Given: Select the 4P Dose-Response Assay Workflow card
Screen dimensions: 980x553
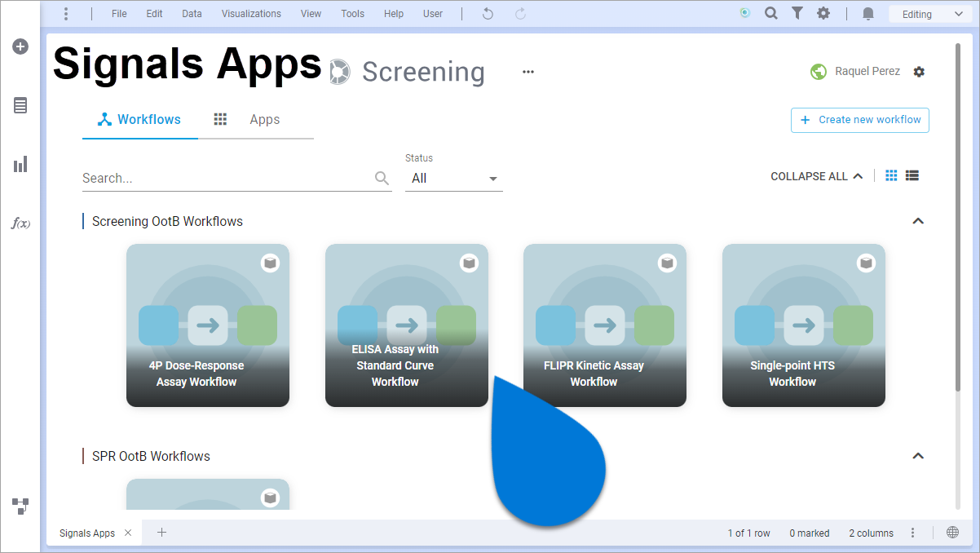Looking at the screenshot, I should [207, 325].
